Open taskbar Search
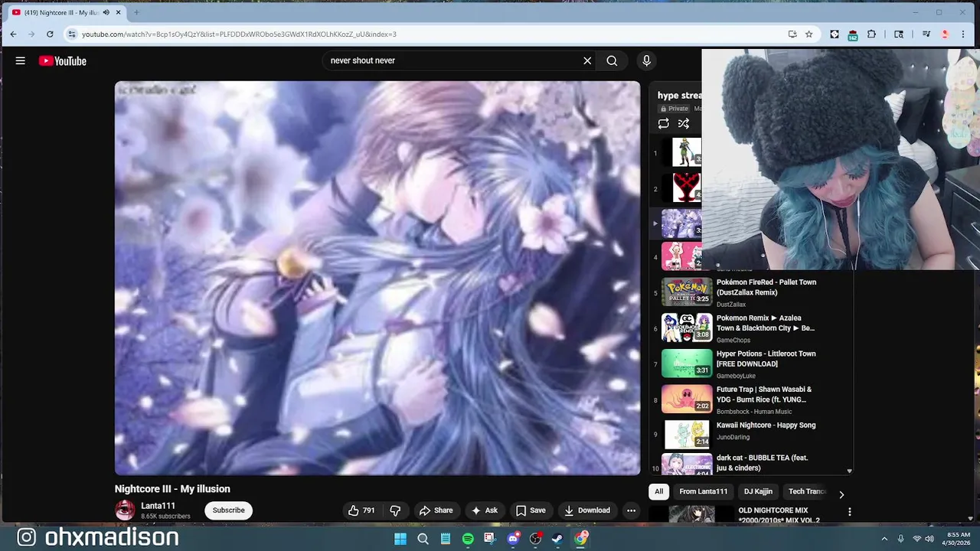Viewport: 980px width, 551px height. [x=423, y=539]
